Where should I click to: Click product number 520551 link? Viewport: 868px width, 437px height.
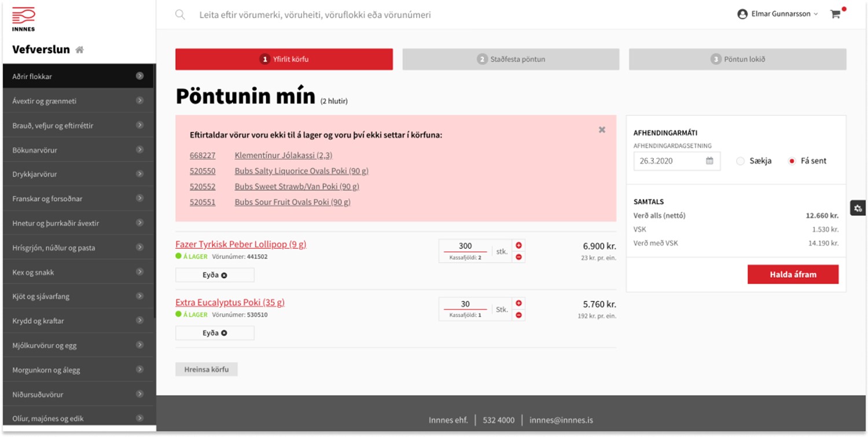[x=203, y=202]
